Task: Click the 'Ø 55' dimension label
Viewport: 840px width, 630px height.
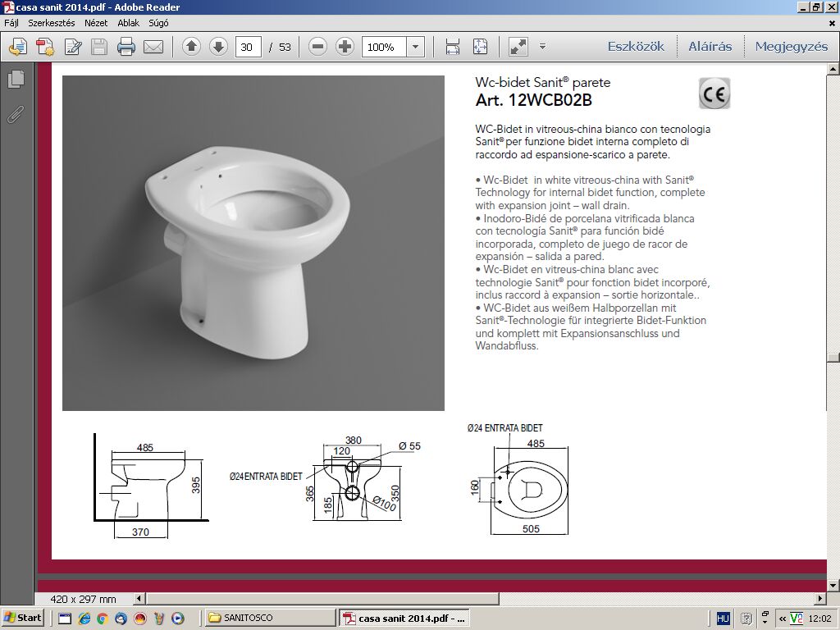Action: click(x=410, y=445)
